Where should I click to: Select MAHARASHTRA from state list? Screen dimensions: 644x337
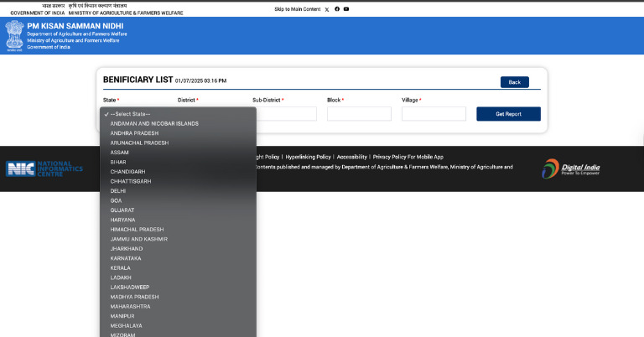[178, 307]
